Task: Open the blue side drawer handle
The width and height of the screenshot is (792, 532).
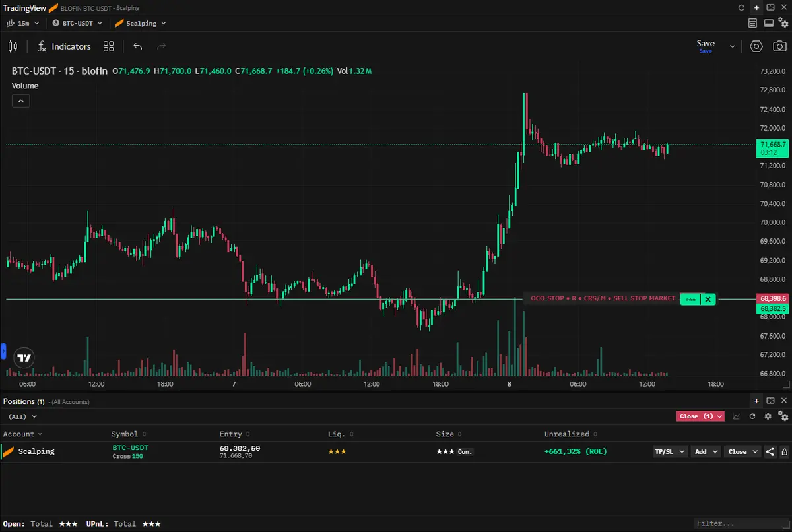Action: (3, 350)
